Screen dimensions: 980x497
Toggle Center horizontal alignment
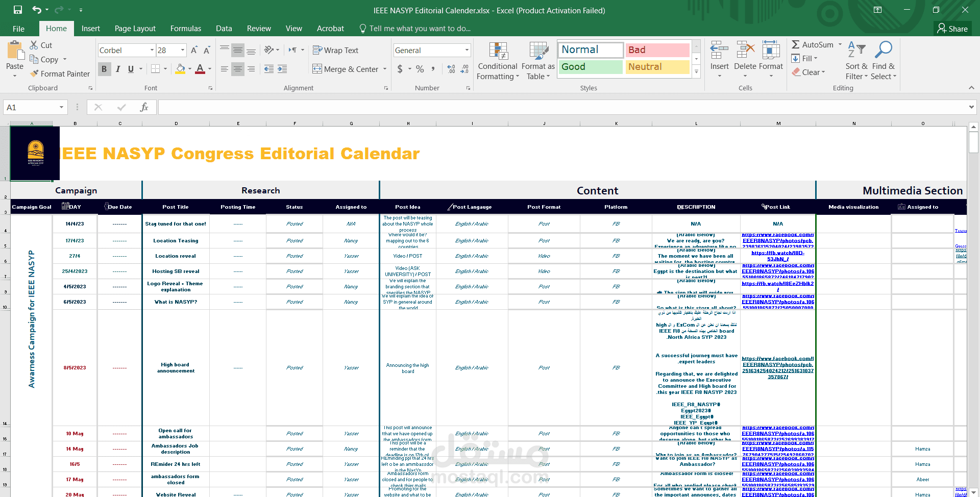coord(238,69)
